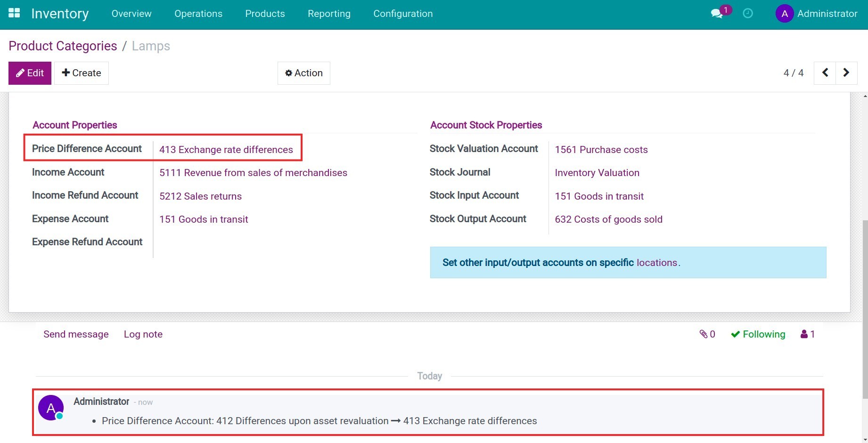The height and width of the screenshot is (443, 868).
Task: Click Send message in the chatter
Action: point(76,334)
